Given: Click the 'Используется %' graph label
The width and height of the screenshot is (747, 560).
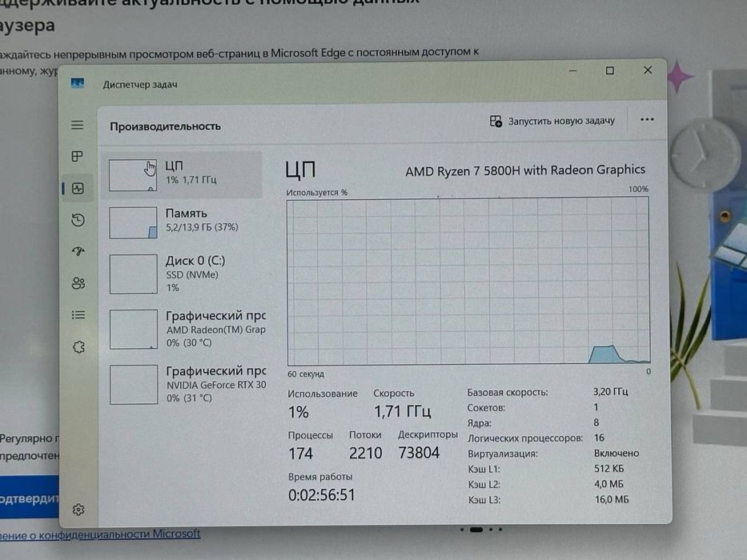Looking at the screenshot, I should (317, 192).
